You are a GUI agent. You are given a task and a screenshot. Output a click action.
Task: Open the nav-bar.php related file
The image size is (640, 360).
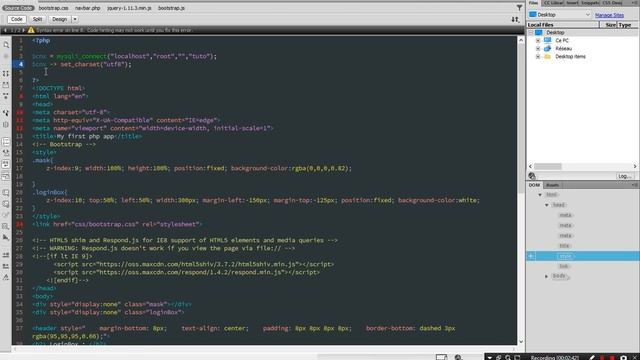87,8
